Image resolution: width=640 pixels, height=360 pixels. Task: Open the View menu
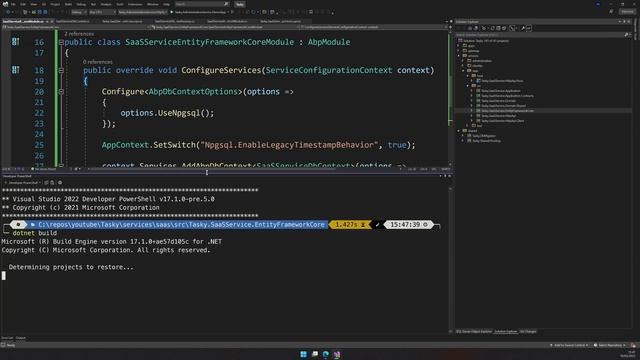coord(33,4)
